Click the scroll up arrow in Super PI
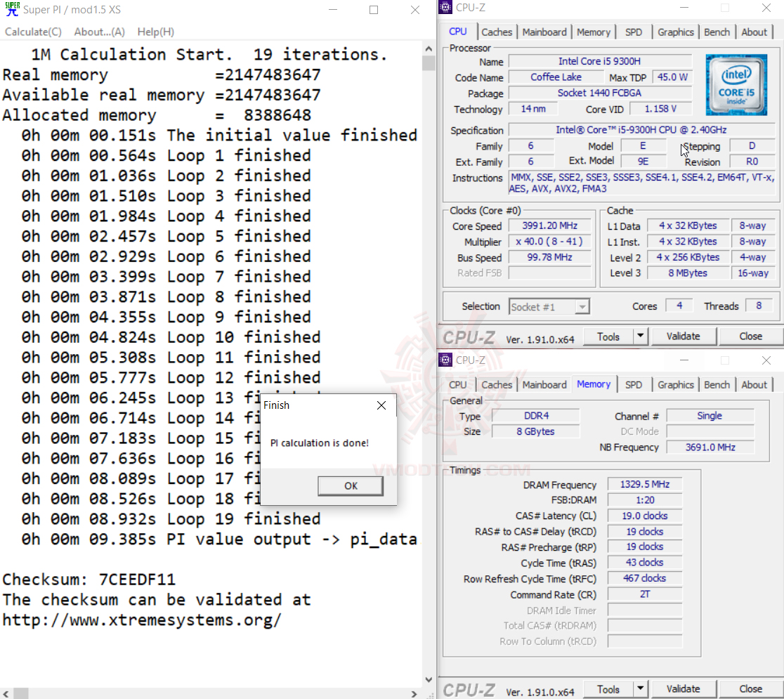 429,48
